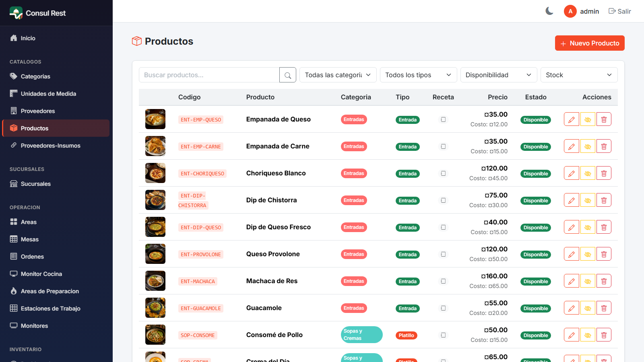The height and width of the screenshot is (362, 644).
Task: Edit Machaca de Res with pencil icon
Action: (572, 281)
